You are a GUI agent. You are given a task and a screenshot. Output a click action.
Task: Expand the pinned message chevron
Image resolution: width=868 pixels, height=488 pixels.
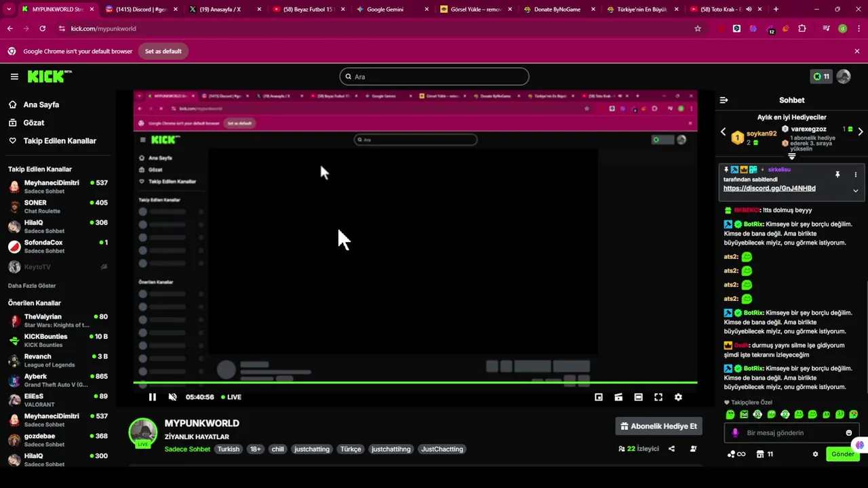point(855,190)
